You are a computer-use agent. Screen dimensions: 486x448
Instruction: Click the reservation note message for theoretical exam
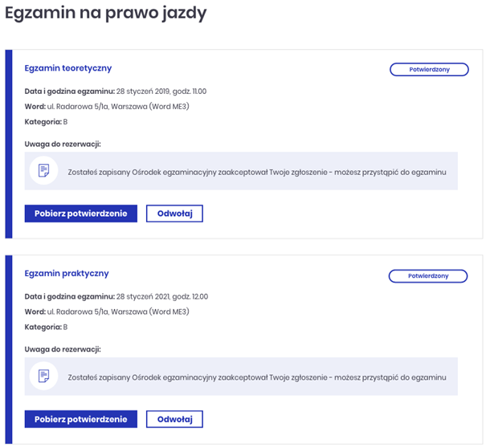tap(257, 173)
